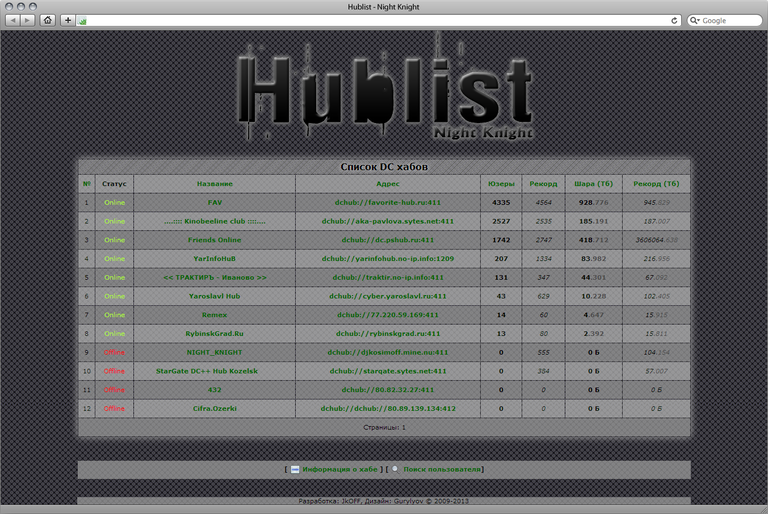The width and height of the screenshot is (768, 514).
Task: Open the Yaroslavl Hub link
Action: click(215, 296)
